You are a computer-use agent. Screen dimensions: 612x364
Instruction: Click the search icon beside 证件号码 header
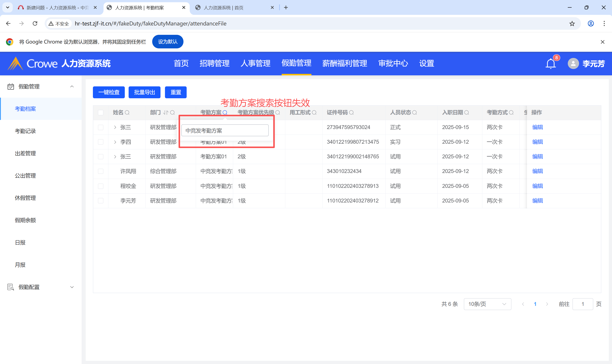(351, 112)
